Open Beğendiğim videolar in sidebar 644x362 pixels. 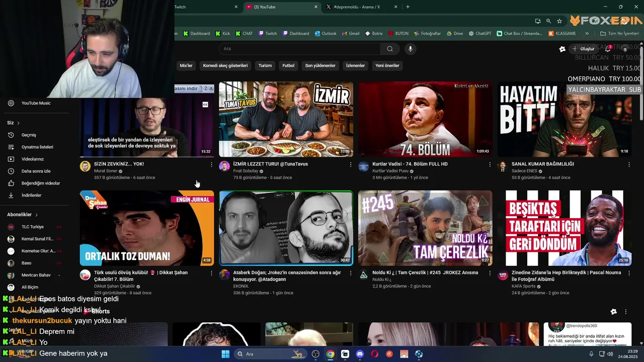[35, 183]
